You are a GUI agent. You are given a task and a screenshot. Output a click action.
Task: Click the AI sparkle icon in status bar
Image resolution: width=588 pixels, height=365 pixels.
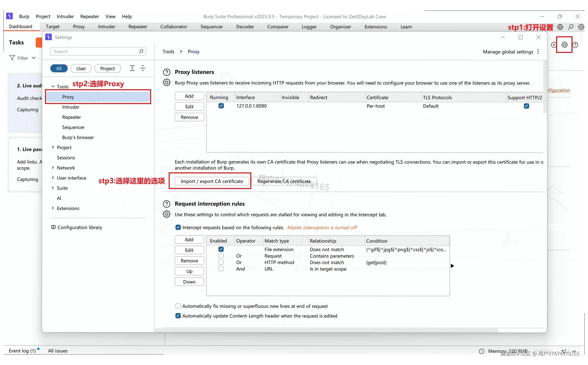[x=564, y=351]
